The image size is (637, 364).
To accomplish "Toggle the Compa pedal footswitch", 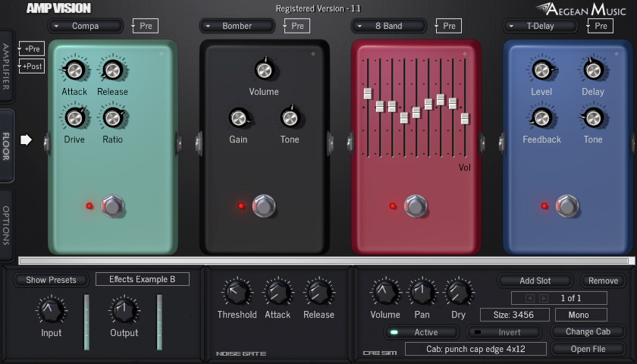I will pos(112,206).
